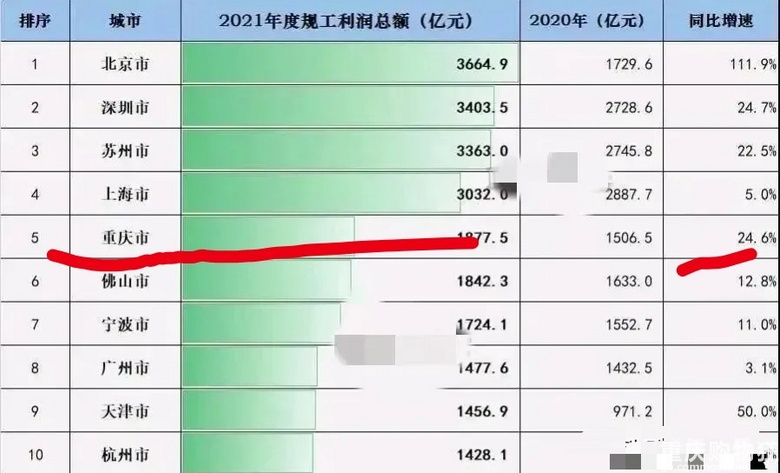The image size is (780, 473).
Task: Select the 深圳市 city cell
Action: point(125,107)
